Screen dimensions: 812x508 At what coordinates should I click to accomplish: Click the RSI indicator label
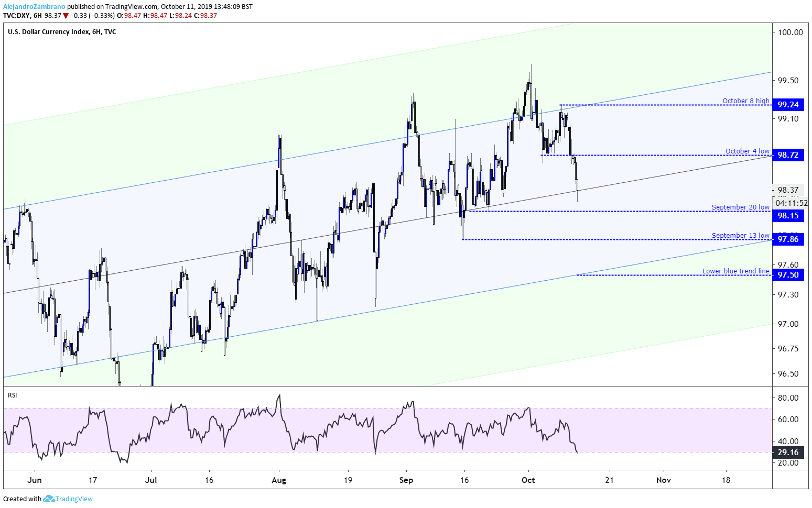(13, 395)
